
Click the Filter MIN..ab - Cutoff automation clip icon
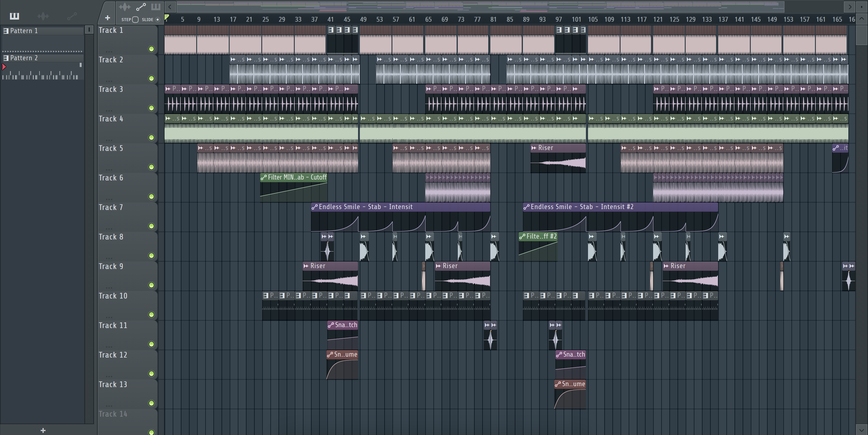[263, 177]
